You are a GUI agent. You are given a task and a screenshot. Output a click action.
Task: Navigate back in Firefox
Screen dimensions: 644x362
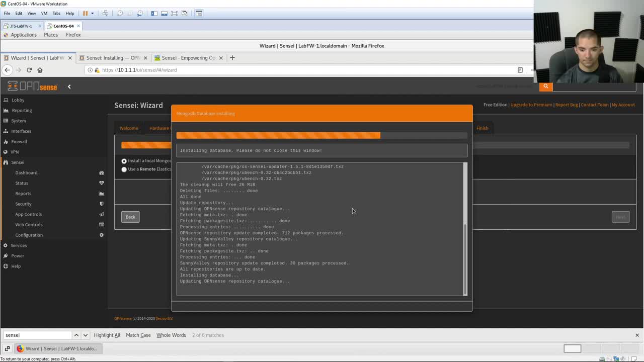pyautogui.click(x=7, y=70)
